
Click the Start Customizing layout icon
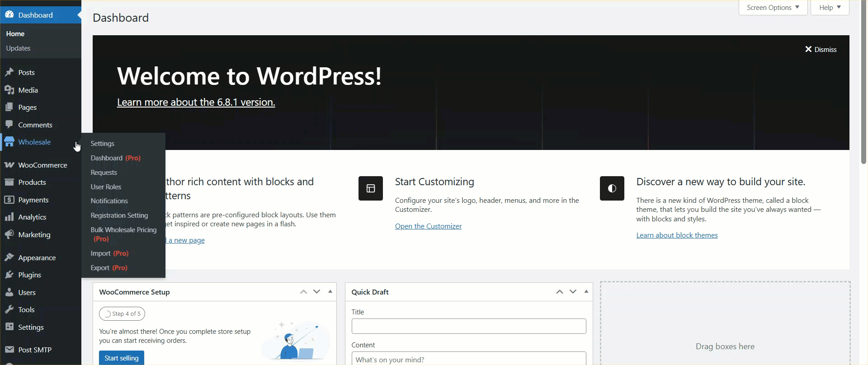click(x=371, y=188)
